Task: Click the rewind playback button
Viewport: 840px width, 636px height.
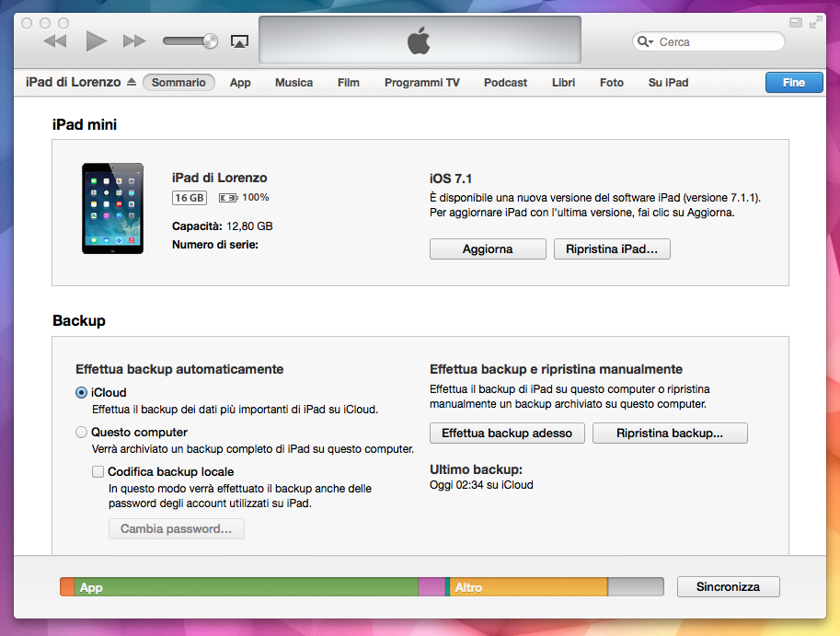Action: coord(54,41)
